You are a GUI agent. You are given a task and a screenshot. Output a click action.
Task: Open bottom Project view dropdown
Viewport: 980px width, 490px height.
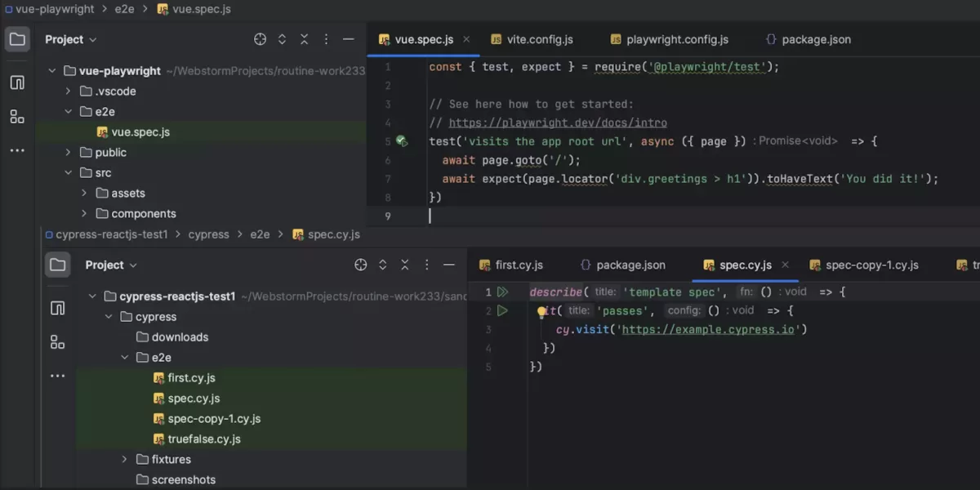pyautogui.click(x=111, y=265)
